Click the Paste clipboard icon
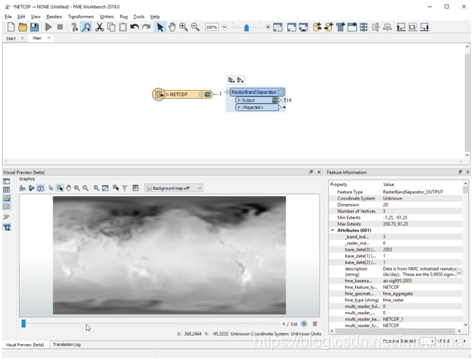This screenshot has width=473, height=360. 123,27
